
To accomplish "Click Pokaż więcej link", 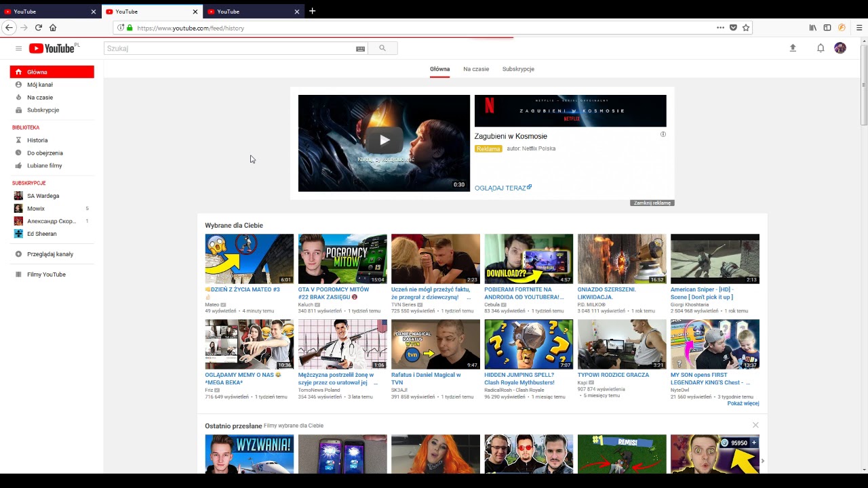I will [x=743, y=403].
